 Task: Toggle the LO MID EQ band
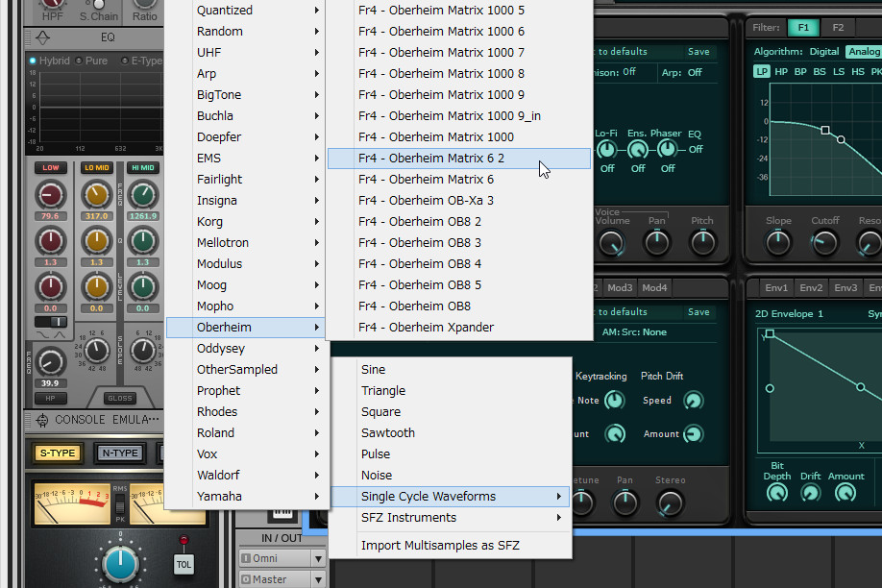pos(97,168)
